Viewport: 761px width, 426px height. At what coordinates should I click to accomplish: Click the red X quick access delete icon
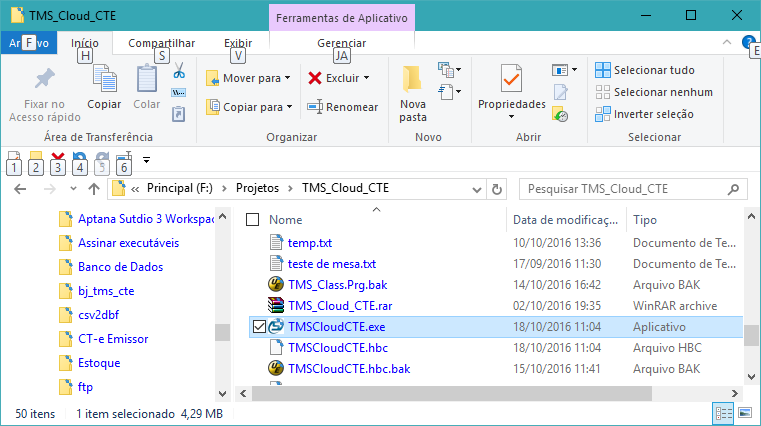(x=58, y=157)
